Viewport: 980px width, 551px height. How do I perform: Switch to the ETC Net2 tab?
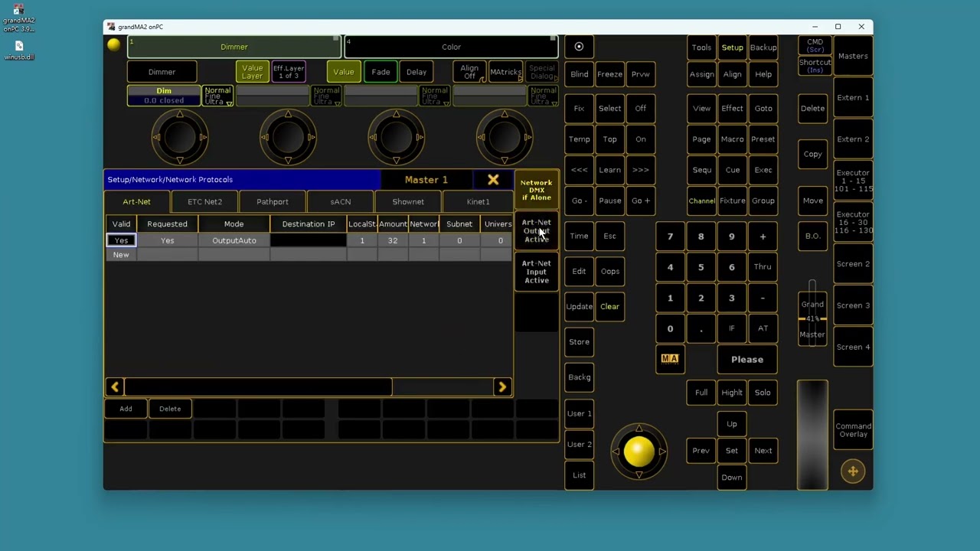(x=204, y=202)
